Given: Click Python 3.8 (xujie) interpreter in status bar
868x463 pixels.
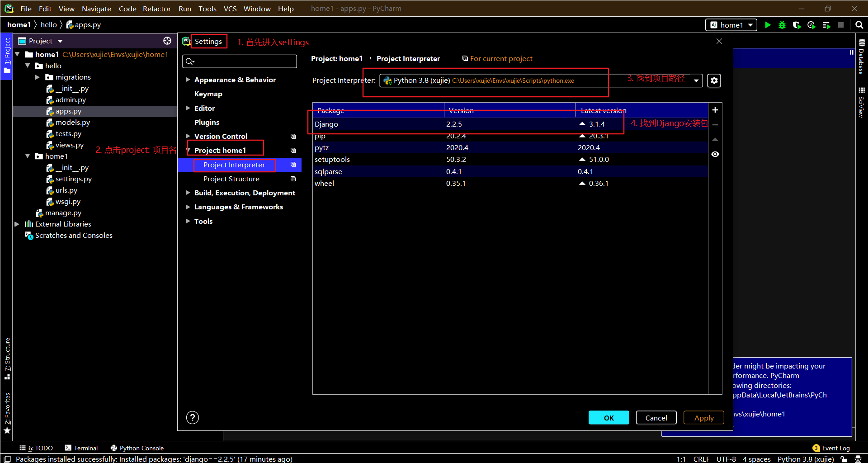Looking at the screenshot, I should click(x=806, y=459).
